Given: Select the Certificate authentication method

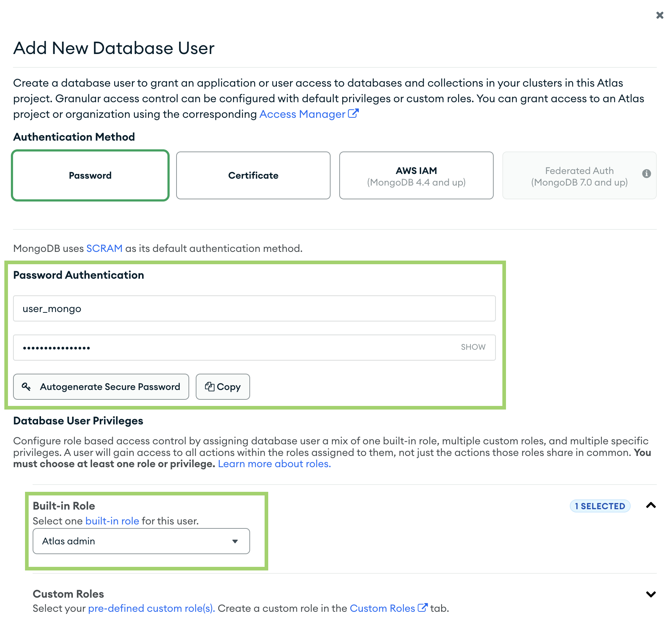Looking at the screenshot, I should point(253,175).
